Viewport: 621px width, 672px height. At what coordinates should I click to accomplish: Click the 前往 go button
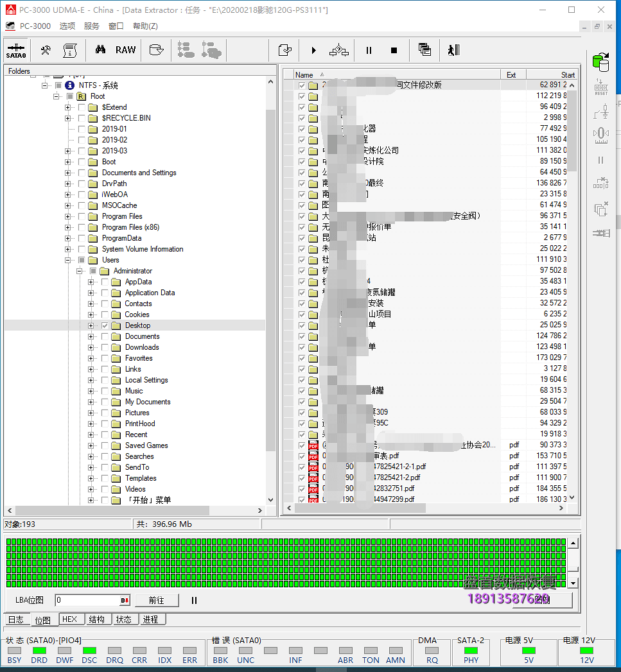pyautogui.click(x=157, y=600)
